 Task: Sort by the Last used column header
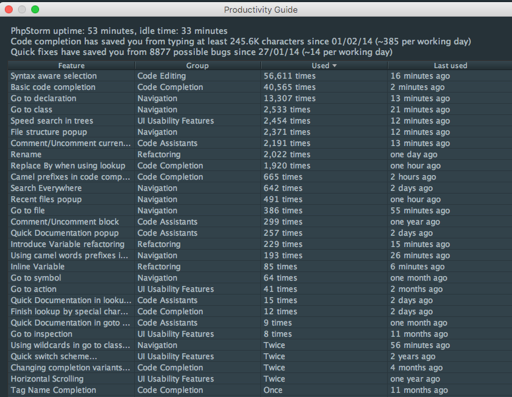click(450, 65)
